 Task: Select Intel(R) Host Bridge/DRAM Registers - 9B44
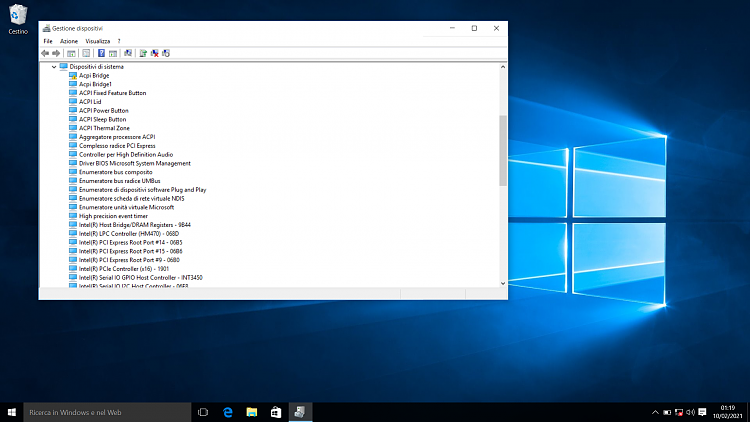tap(135, 225)
